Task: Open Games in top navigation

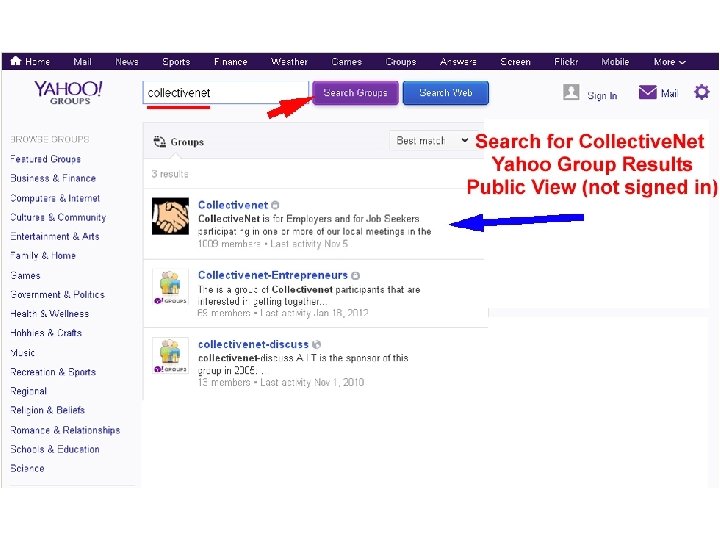Action: point(347,62)
